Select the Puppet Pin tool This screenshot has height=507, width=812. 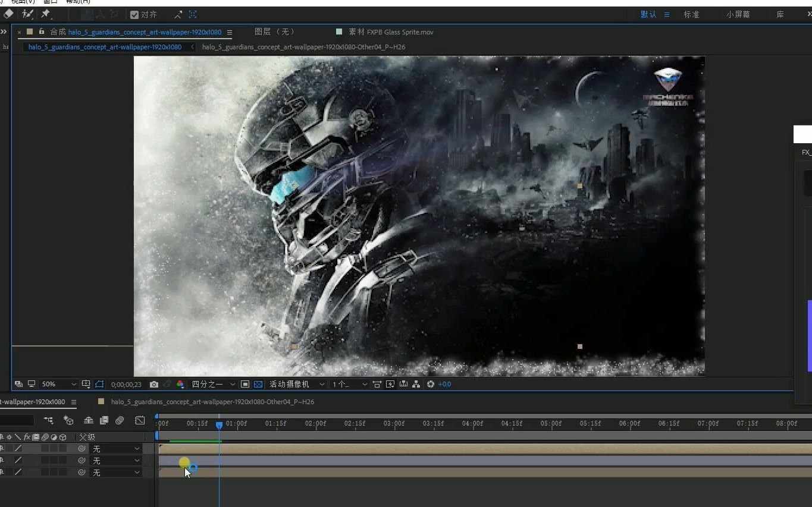pos(46,13)
